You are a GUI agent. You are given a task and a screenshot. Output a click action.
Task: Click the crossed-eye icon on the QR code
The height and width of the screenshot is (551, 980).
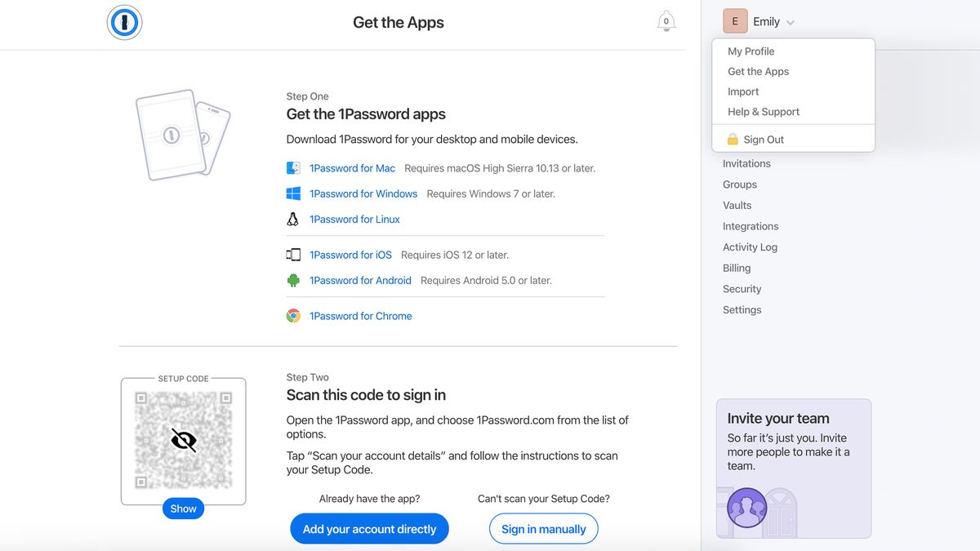[x=183, y=441]
